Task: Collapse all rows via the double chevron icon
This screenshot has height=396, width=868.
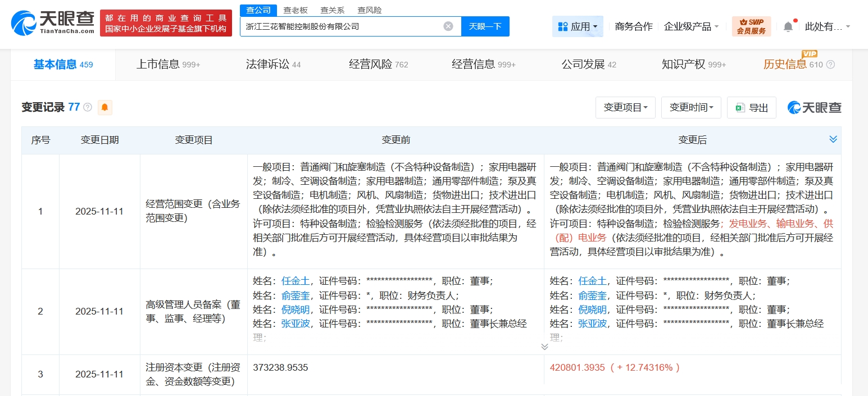Action: tap(834, 140)
